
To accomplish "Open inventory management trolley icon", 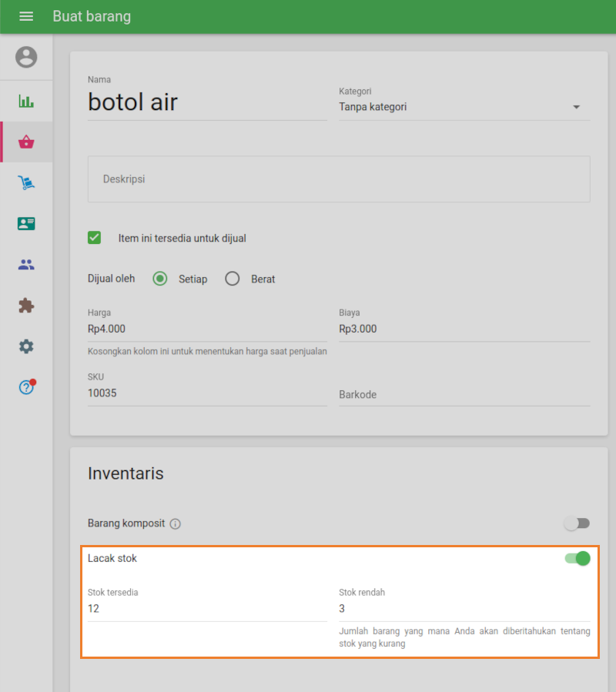I will [26, 182].
